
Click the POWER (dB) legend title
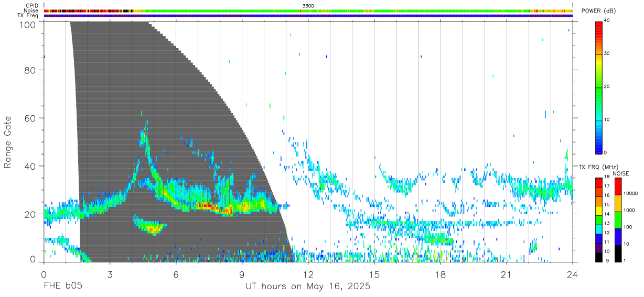598,11
